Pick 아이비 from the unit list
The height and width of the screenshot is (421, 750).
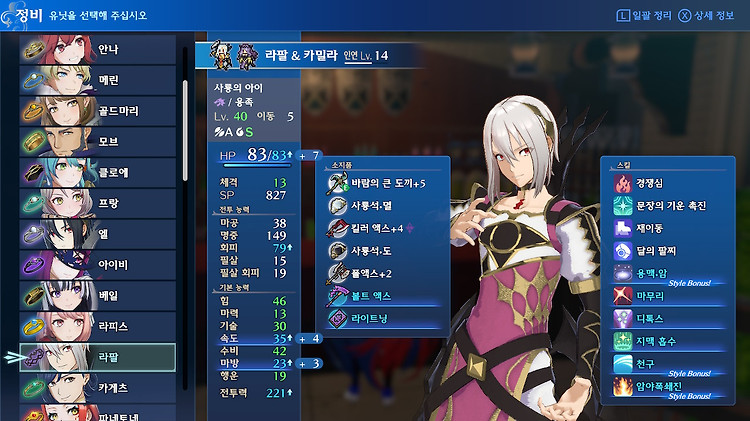click(x=98, y=265)
